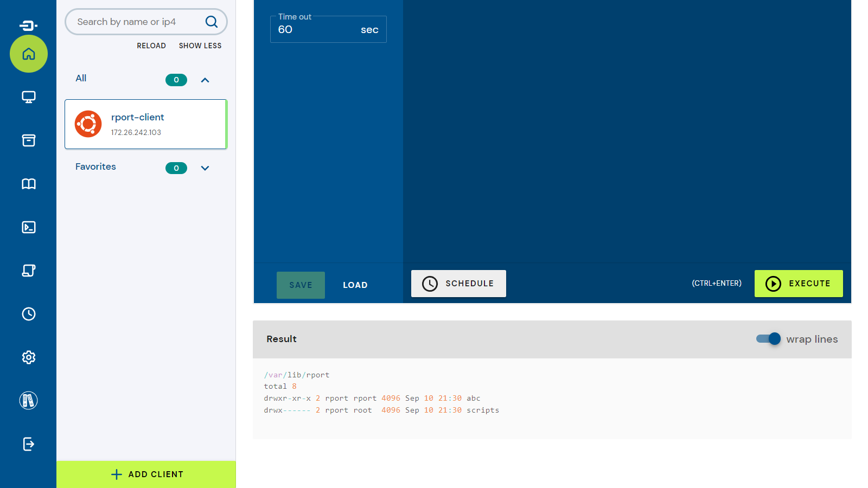The height and width of the screenshot is (488, 868).
Task: Toggle the wrap lines switch
Action: (768, 339)
